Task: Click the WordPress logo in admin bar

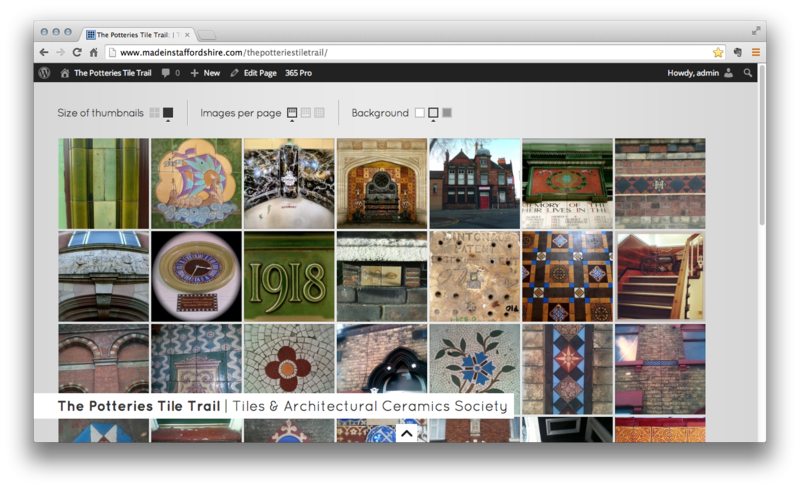Action: pyautogui.click(x=44, y=73)
